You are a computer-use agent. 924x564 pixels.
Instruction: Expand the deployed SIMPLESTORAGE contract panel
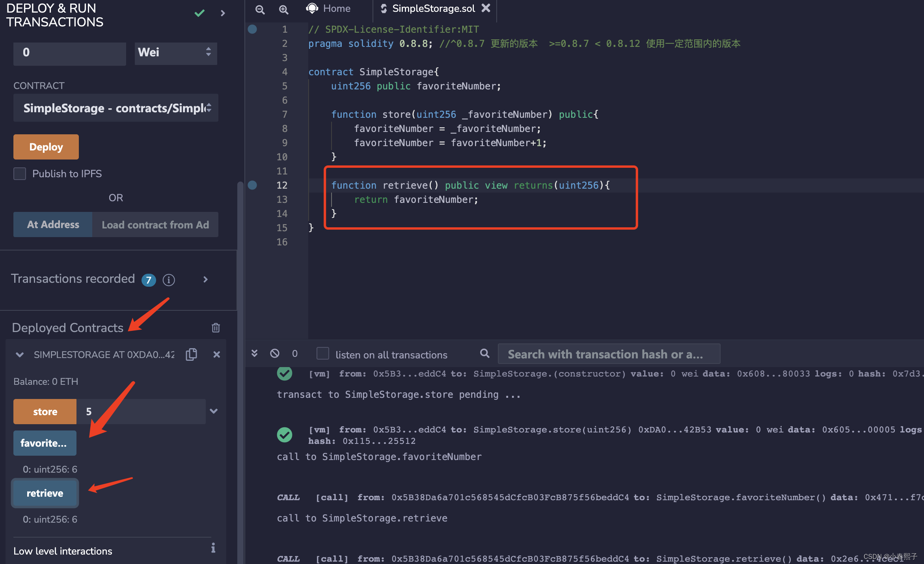pyautogui.click(x=19, y=355)
